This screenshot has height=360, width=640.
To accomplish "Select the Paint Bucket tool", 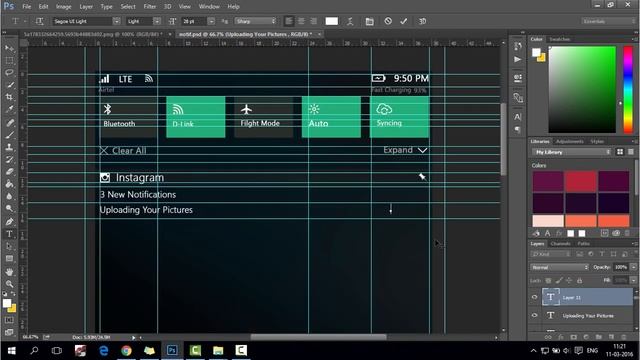I will pos(9,184).
